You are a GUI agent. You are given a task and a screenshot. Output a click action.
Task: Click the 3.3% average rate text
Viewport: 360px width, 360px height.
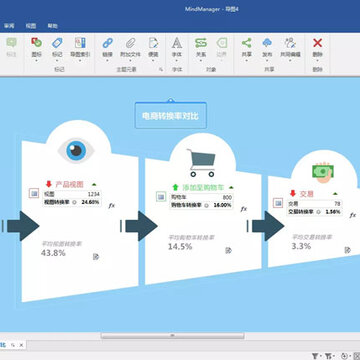click(x=301, y=246)
